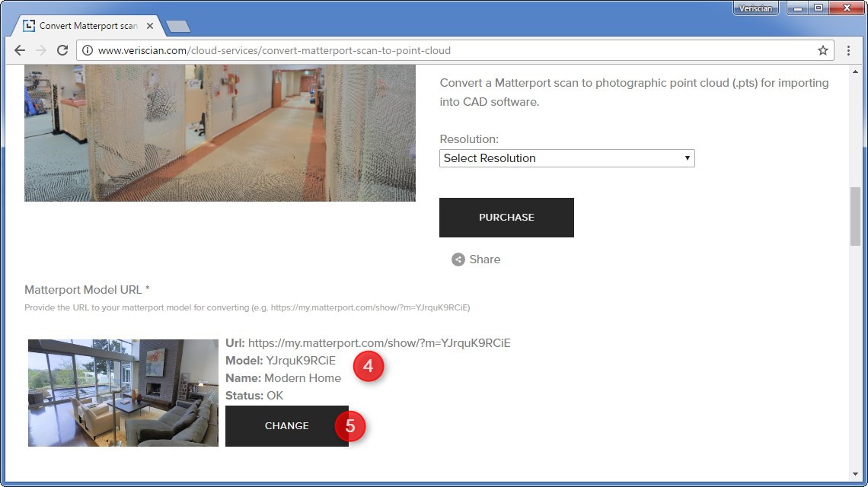Click the Veriscian profile button
The height and width of the screenshot is (487, 868).
pos(755,8)
